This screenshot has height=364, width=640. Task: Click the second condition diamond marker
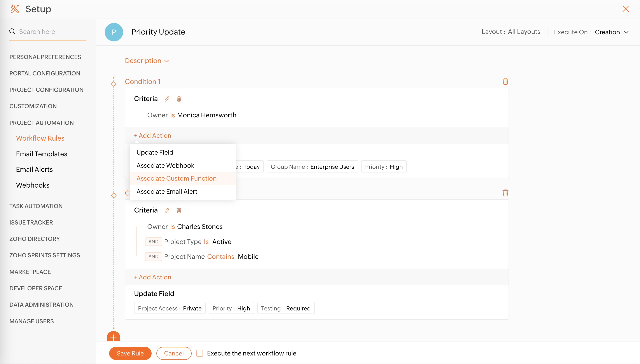(114, 195)
